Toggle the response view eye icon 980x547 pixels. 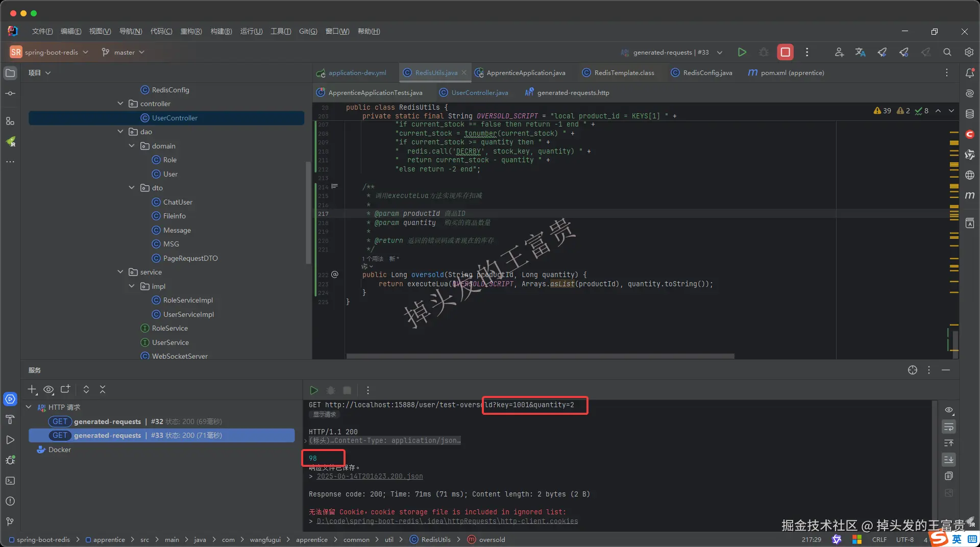(949, 410)
